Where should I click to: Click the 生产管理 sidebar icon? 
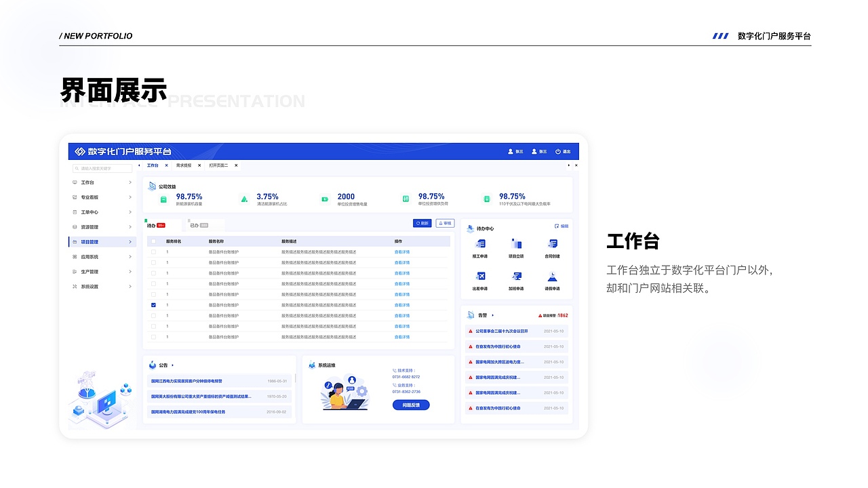click(x=75, y=272)
